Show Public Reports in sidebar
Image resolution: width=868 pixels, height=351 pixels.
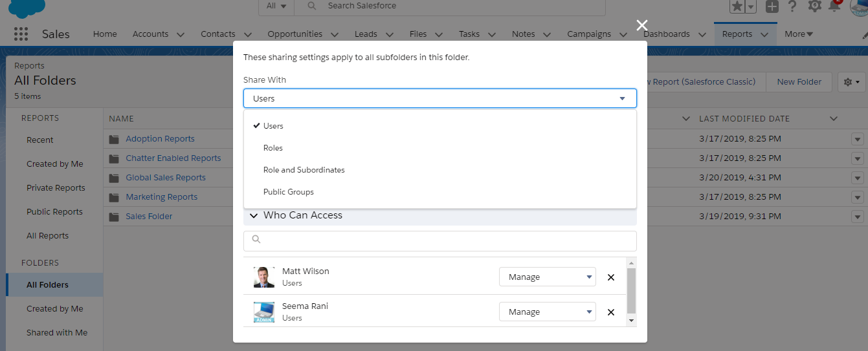(54, 212)
